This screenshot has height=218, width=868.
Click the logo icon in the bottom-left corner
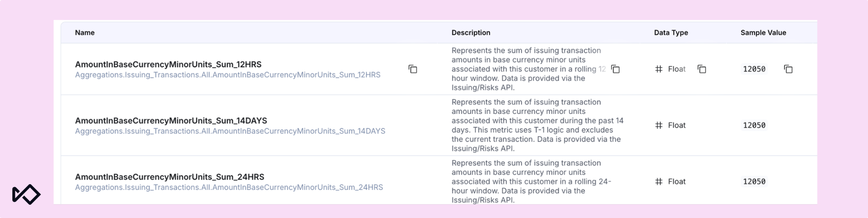pyautogui.click(x=26, y=195)
